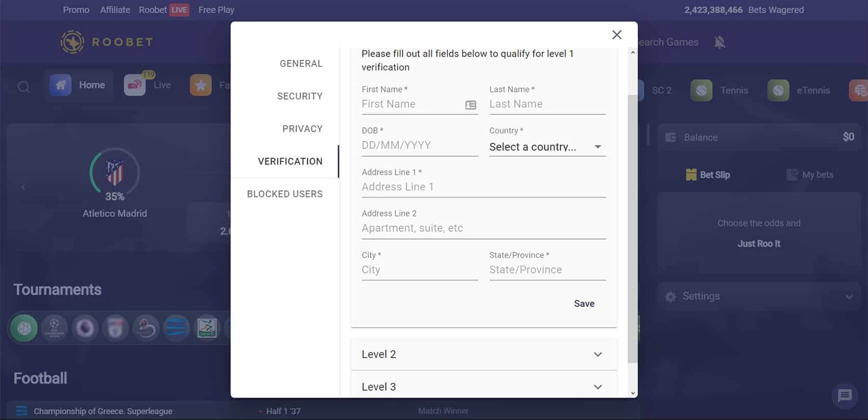Select the swan figure tournament icon
The image size is (868, 420).
tap(146, 328)
